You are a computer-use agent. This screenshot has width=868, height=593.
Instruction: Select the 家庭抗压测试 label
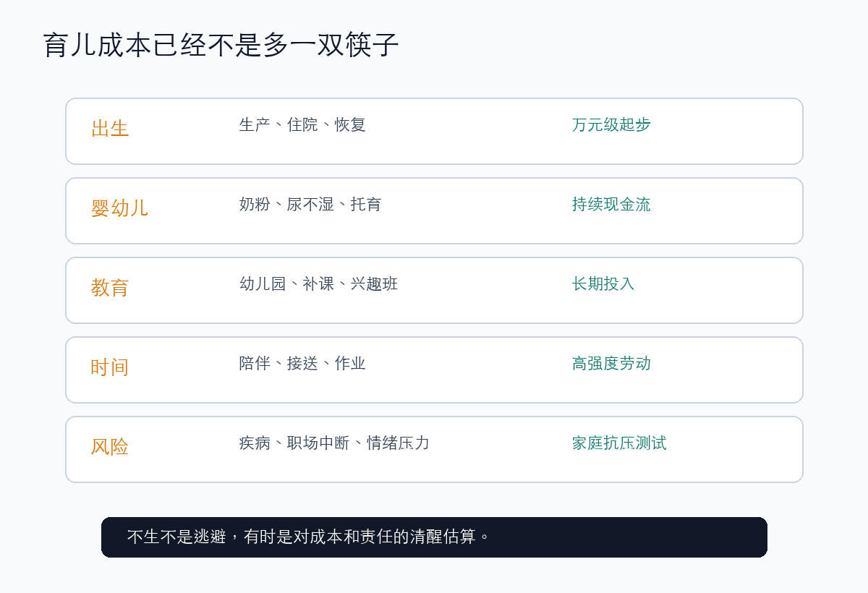point(619,443)
